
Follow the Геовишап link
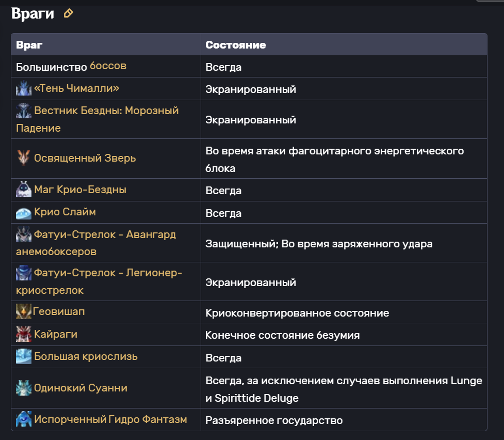pyautogui.click(x=59, y=311)
